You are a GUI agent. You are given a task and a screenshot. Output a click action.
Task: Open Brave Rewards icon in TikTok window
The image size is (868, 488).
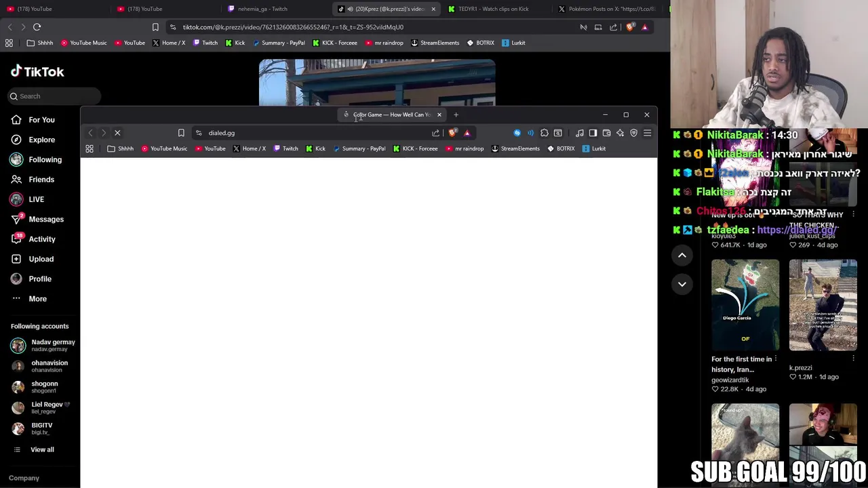644,27
